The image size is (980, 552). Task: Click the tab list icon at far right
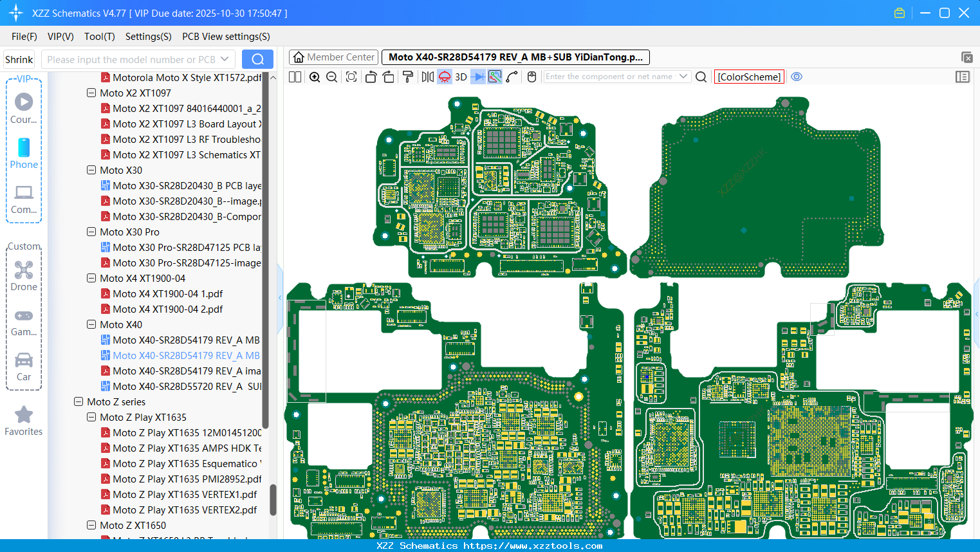(x=966, y=57)
